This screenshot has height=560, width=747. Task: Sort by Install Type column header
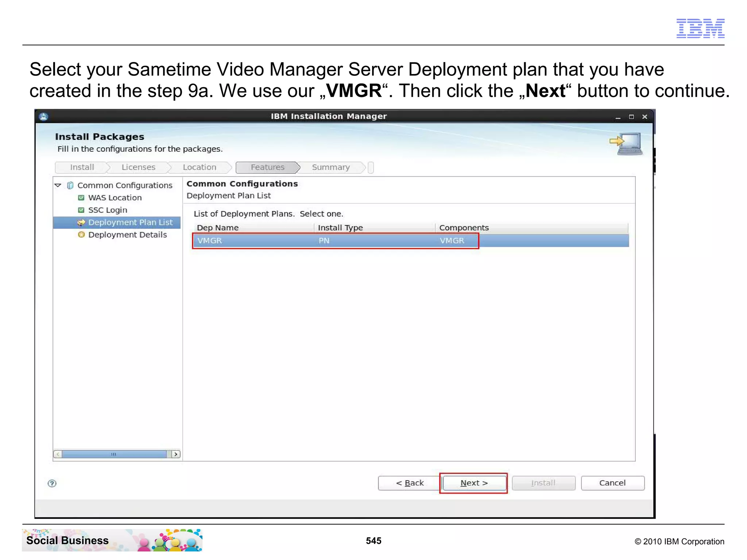point(375,228)
